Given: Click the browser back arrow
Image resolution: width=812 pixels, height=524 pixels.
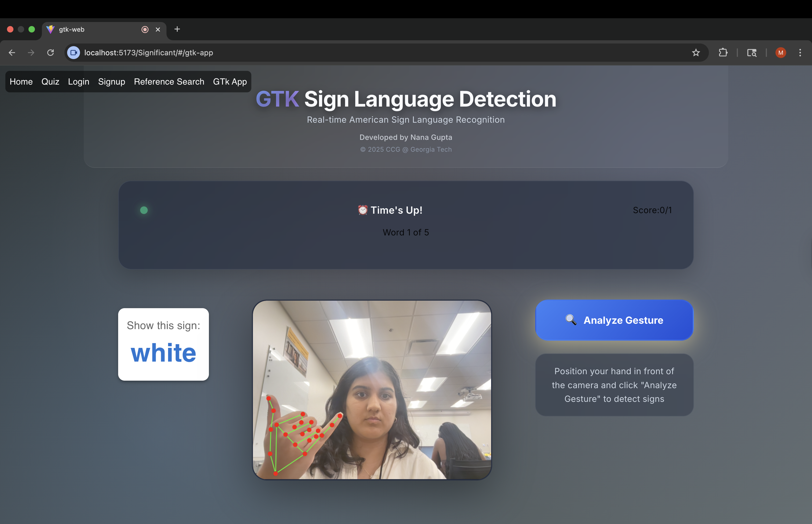Looking at the screenshot, I should click(12, 53).
